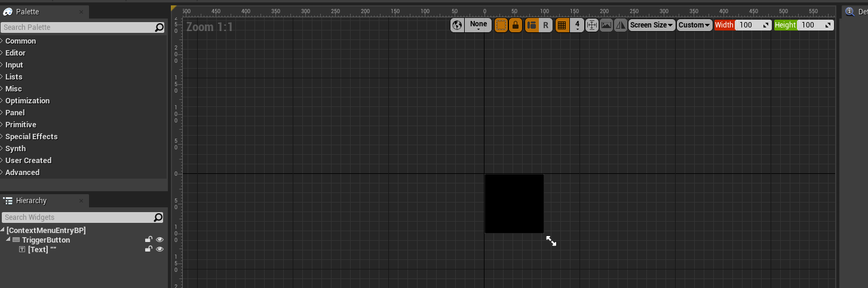The width and height of the screenshot is (868, 288).
Task: Click the resize handle at widget corner
Action: click(551, 241)
